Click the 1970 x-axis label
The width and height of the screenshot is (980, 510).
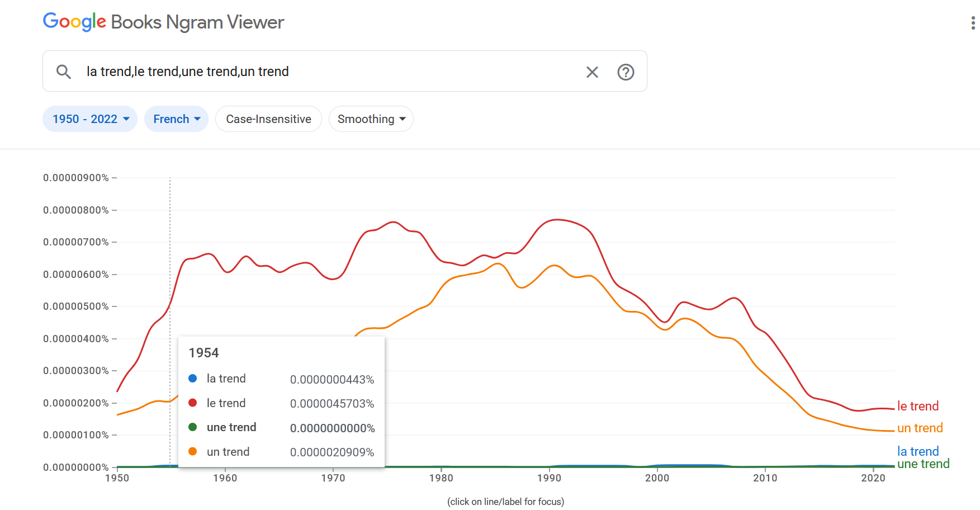(x=333, y=478)
